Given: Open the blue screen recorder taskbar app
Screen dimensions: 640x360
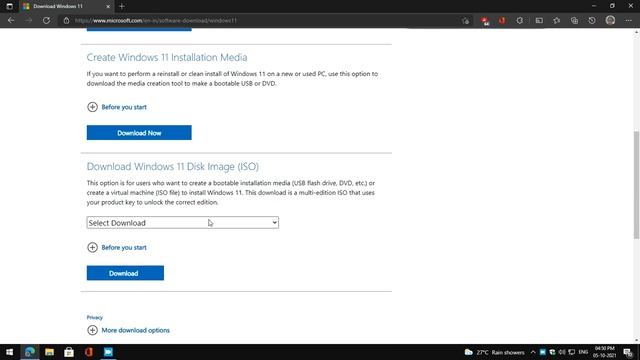Looking at the screenshot, I should pos(108,352).
